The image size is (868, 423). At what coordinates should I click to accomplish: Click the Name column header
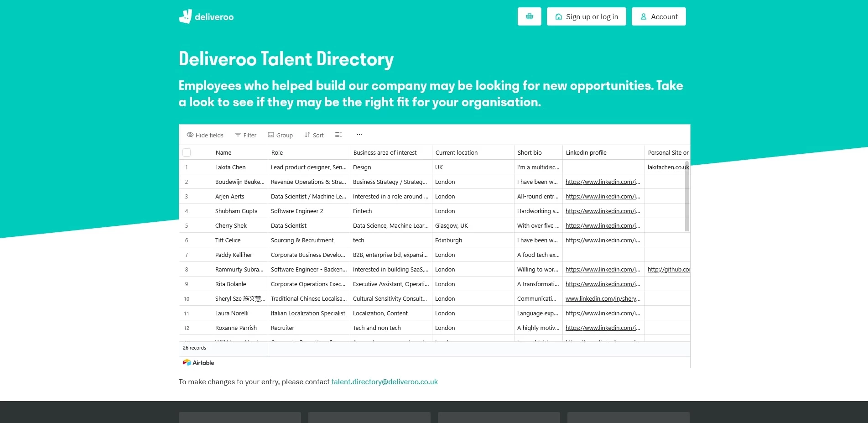(x=223, y=153)
